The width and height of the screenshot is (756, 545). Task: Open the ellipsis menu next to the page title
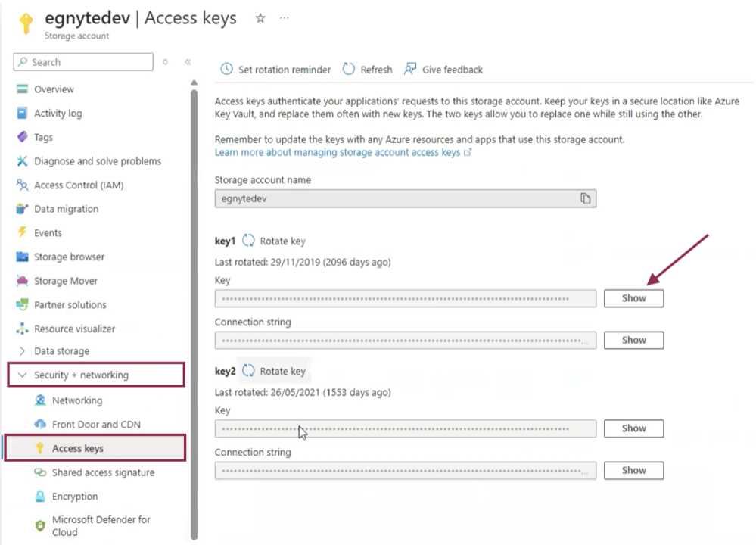point(284,17)
